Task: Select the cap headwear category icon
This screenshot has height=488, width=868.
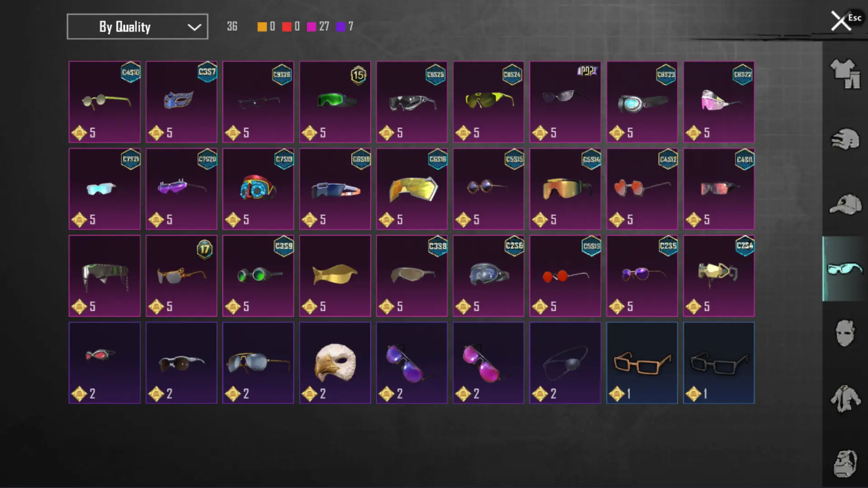Action: pos(845,204)
